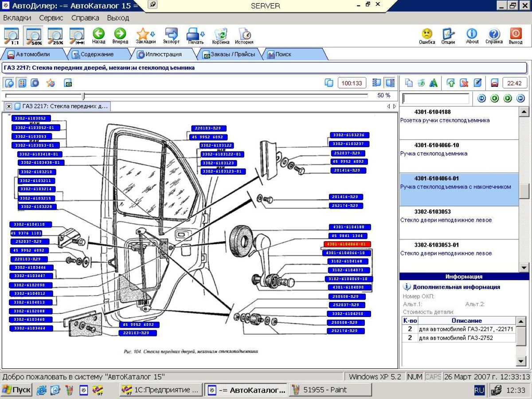The image size is (532, 399).
Task: Toggle the left-panel layout icon
Action: pyautogui.click(x=377, y=83)
